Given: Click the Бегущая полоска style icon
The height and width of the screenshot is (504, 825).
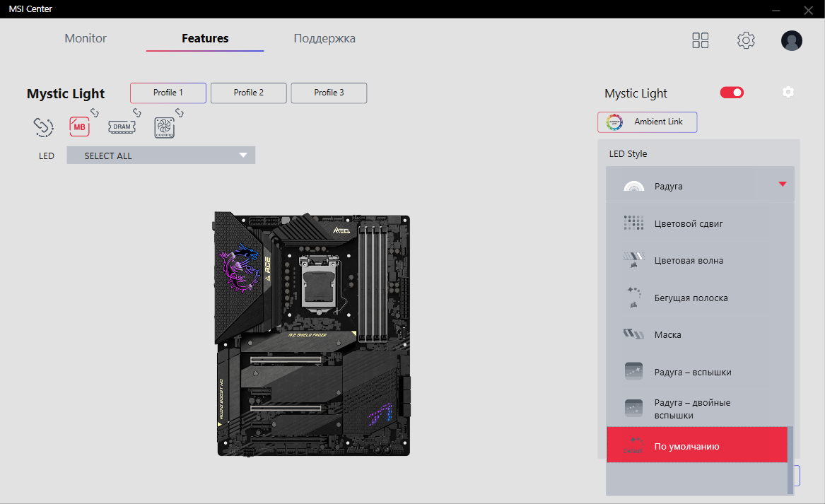Looking at the screenshot, I should coord(633,298).
